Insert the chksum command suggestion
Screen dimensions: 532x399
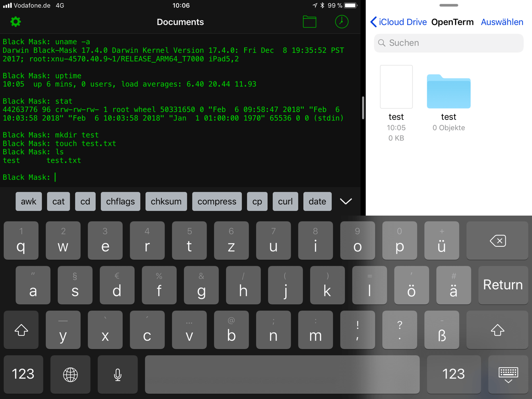[x=166, y=201]
